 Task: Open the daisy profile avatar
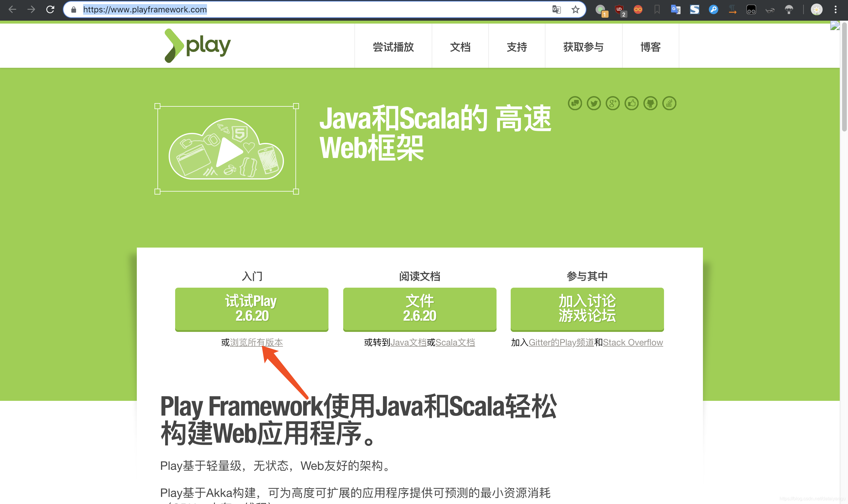[x=817, y=9]
